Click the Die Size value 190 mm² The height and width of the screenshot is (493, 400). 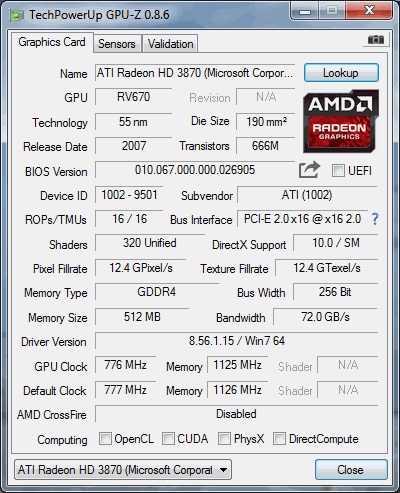[x=266, y=122]
